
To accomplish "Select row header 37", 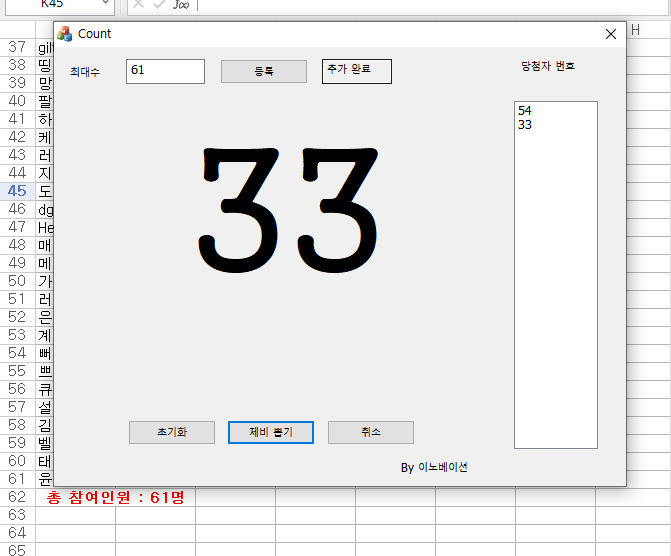I will coord(17,47).
